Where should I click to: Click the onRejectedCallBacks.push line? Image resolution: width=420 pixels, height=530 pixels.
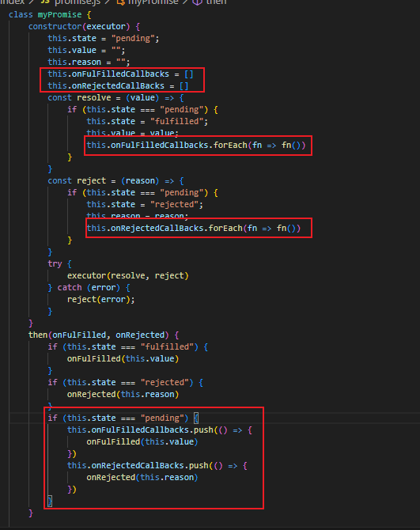pyautogui.click(x=157, y=466)
